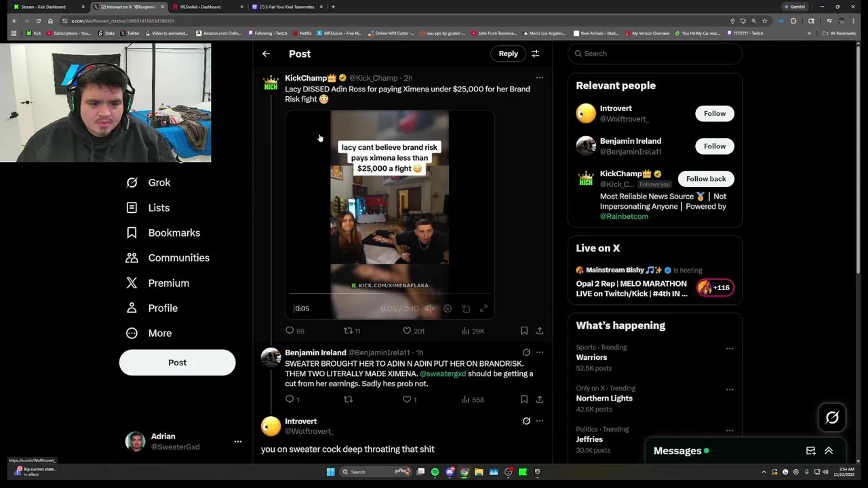Open File Explorer from the taskbar

479,472
